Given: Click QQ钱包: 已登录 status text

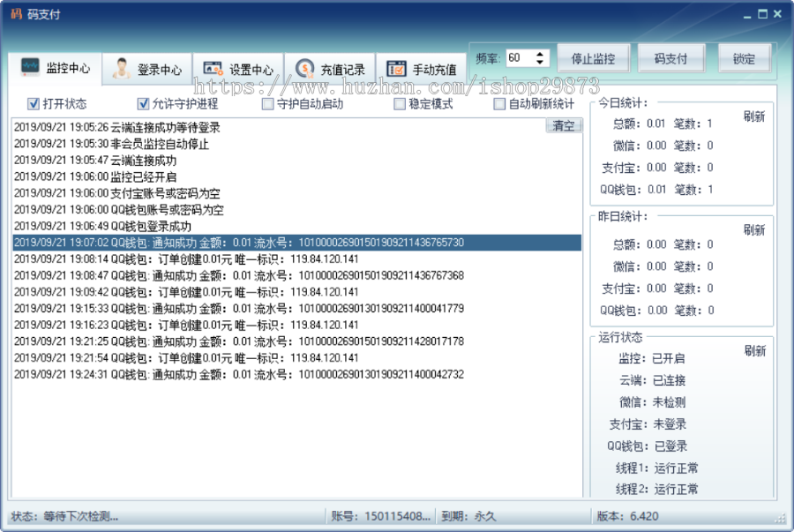Looking at the screenshot, I should click(x=648, y=446).
